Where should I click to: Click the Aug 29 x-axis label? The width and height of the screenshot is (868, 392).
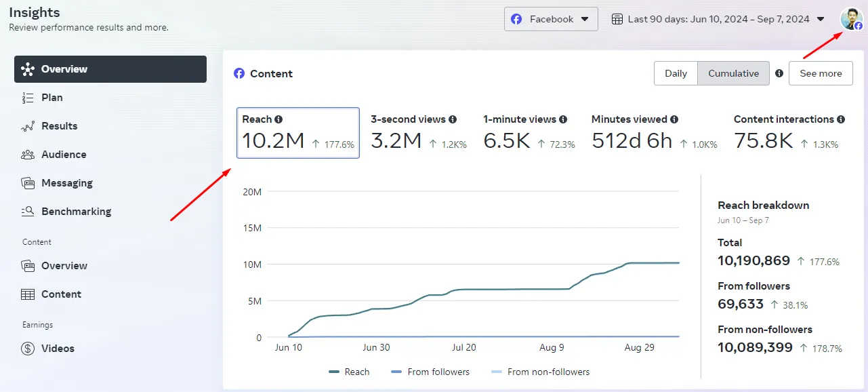[x=640, y=347]
